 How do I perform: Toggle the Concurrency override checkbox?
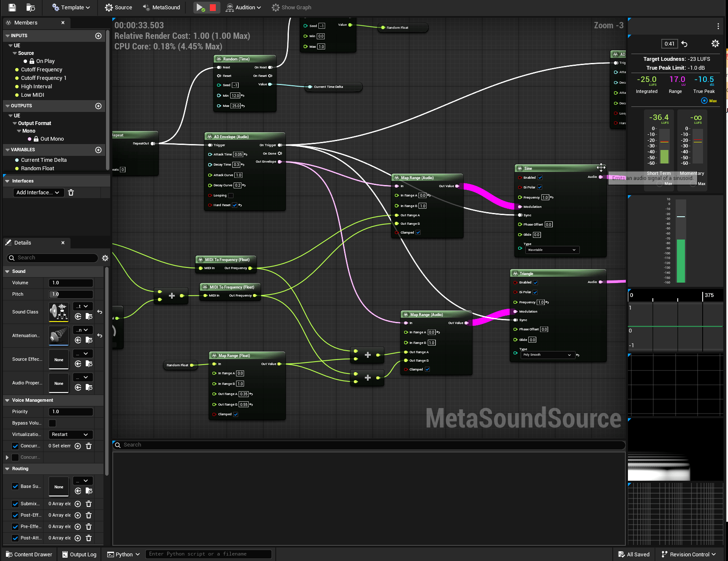point(15,446)
